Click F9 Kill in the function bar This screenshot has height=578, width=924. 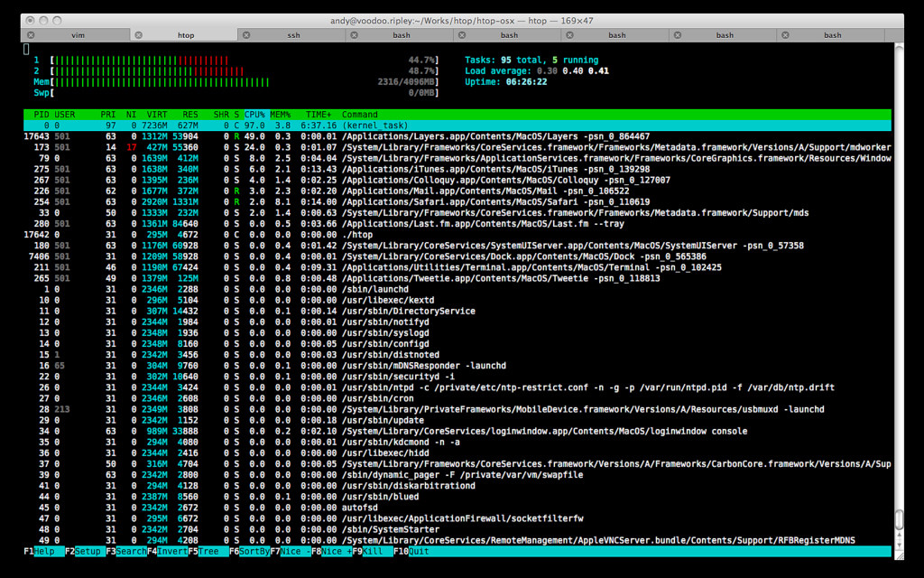pyautogui.click(x=373, y=552)
